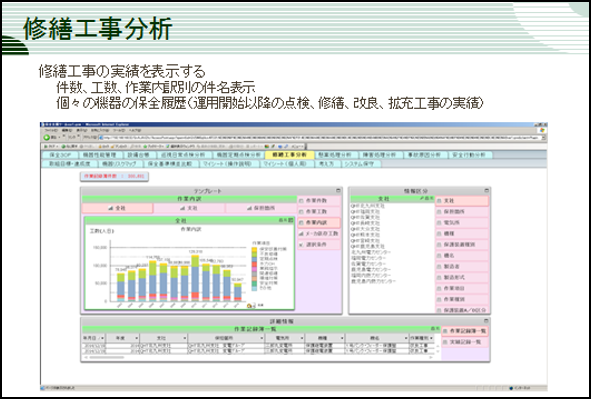Open the 機種 column filter dropdown
Screen dimensions: 591x399
[341, 338]
